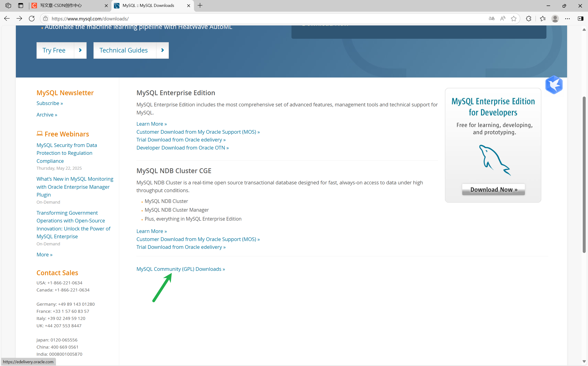
Task: Subscribe to the MySQL Newsletter
Action: (x=50, y=103)
